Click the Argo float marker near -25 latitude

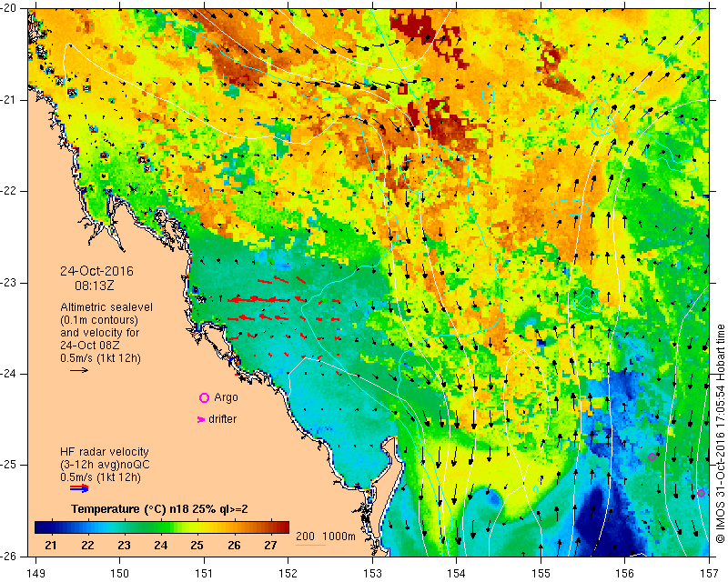pyautogui.click(x=652, y=457)
